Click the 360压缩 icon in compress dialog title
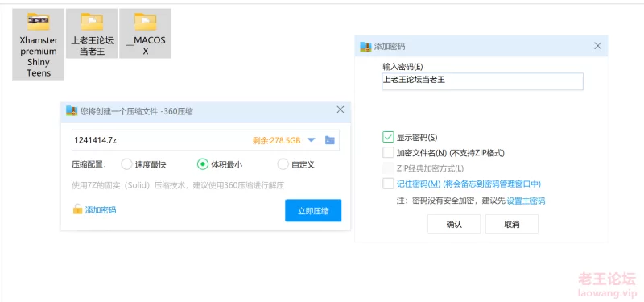This screenshot has width=644, height=302. pyautogui.click(x=72, y=111)
